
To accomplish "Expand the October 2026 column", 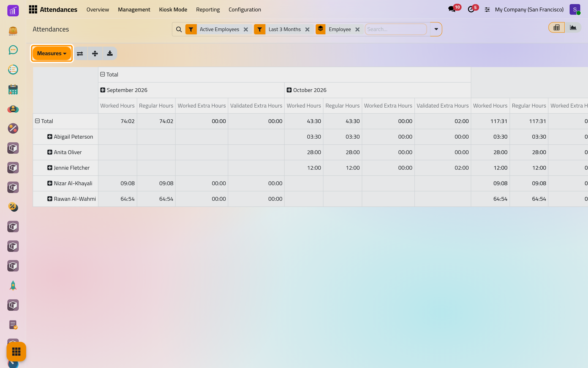I will click(289, 90).
